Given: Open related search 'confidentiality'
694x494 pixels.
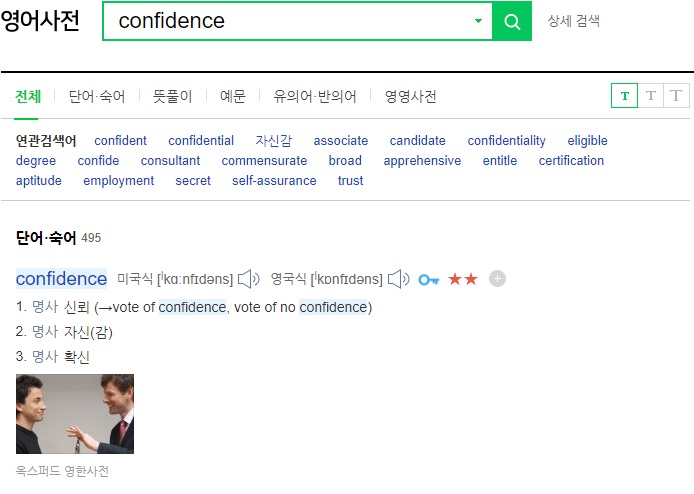Looking at the screenshot, I should pyautogui.click(x=506, y=141).
